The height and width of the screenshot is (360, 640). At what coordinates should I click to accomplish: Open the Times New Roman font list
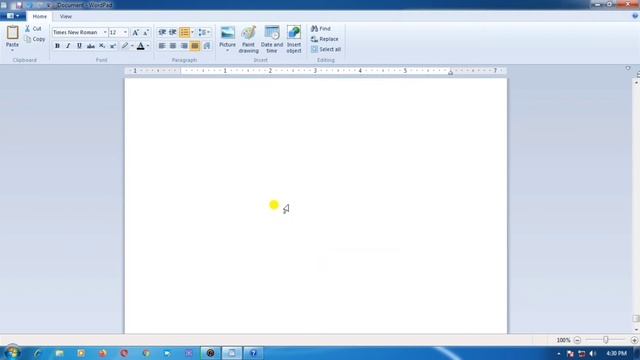tap(104, 32)
